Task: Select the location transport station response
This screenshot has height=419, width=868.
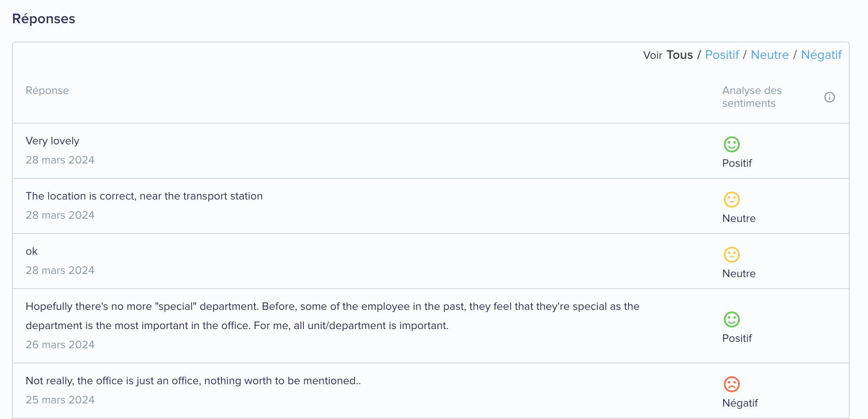Action: click(144, 196)
